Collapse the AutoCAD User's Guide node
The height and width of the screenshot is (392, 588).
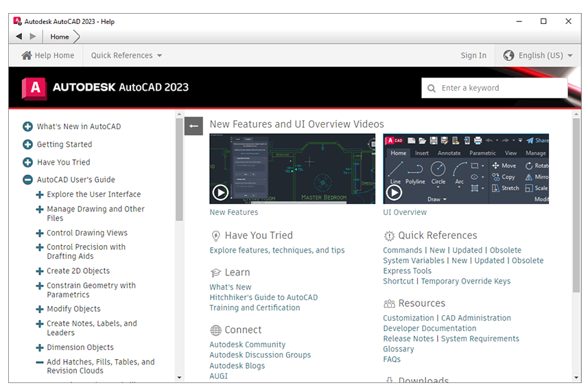27,180
